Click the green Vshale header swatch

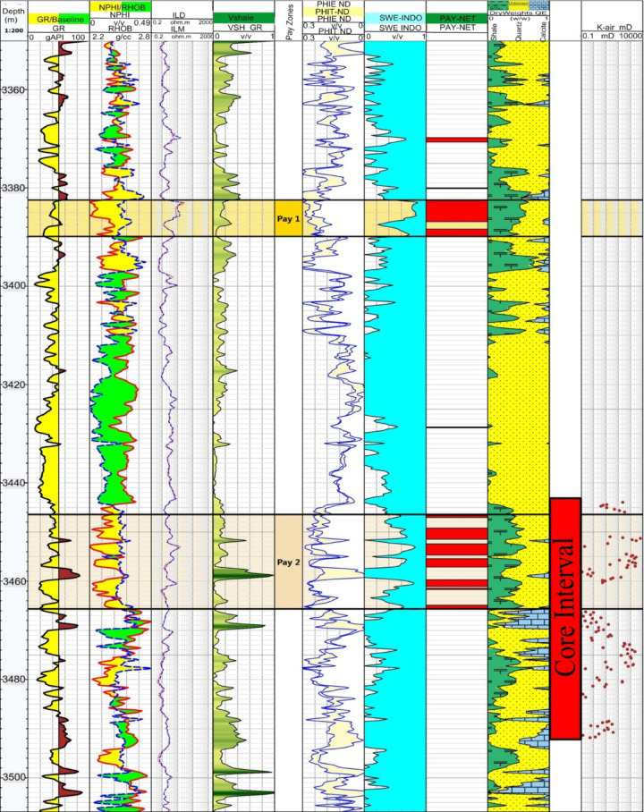[243, 18]
